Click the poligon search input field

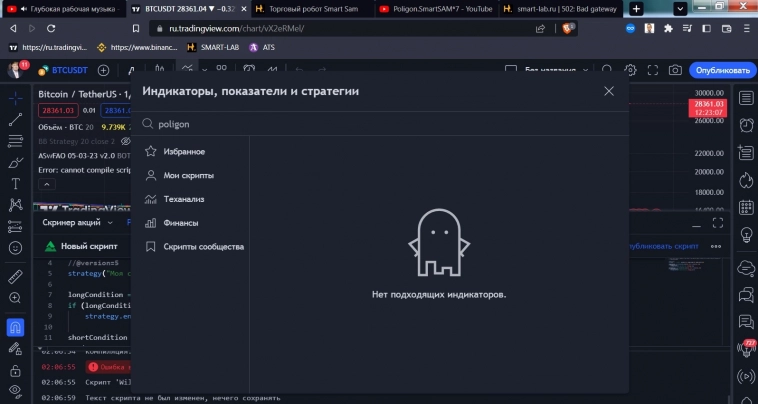tap(380, 124)
